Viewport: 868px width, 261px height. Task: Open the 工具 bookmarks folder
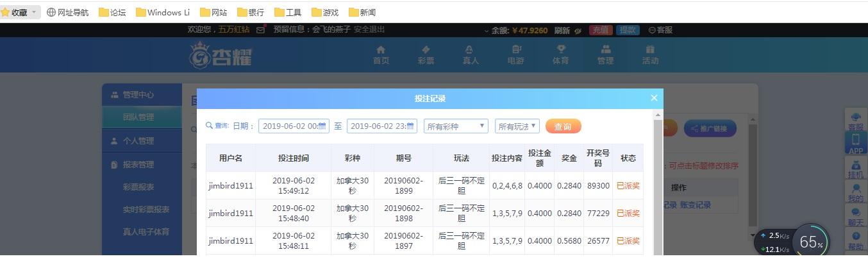(x=288, y=12)
